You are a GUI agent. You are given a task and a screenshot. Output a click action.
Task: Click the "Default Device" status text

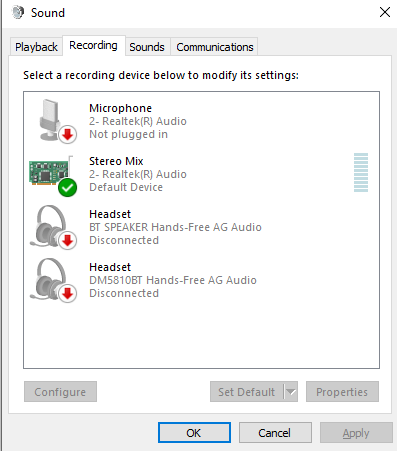coord(126,187)
